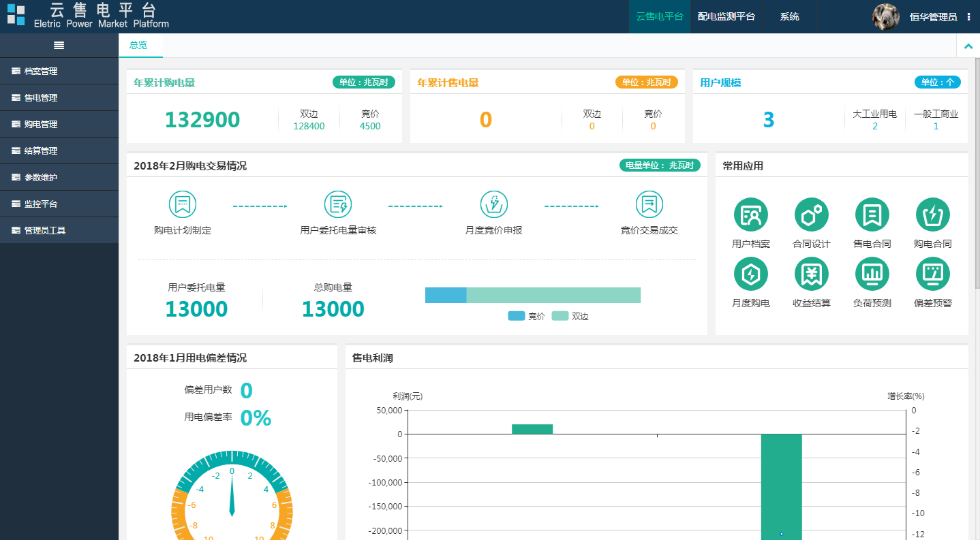Click the 负荷预测 chart icon
980x540 pixels.
(872, 274)
